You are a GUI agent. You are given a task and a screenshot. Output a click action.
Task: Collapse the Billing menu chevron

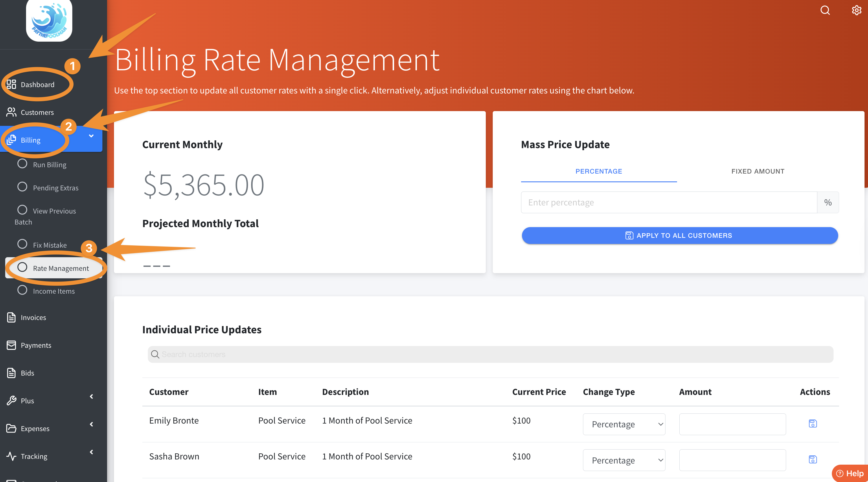91,136
